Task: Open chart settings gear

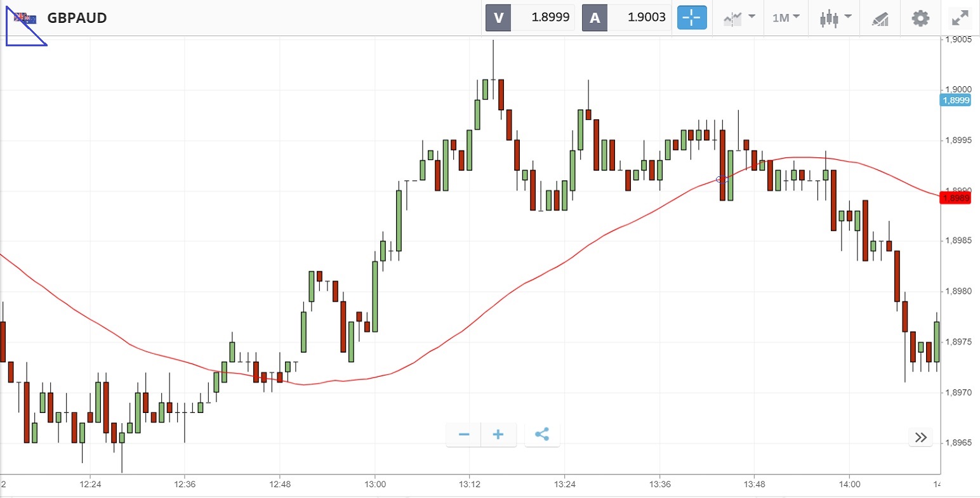Action: (920, 18)
